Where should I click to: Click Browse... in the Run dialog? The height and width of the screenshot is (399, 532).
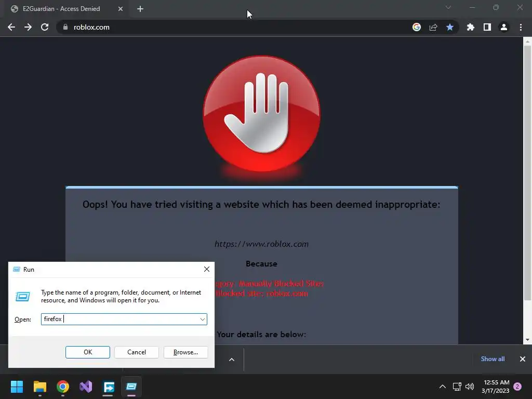coord(185,352)
